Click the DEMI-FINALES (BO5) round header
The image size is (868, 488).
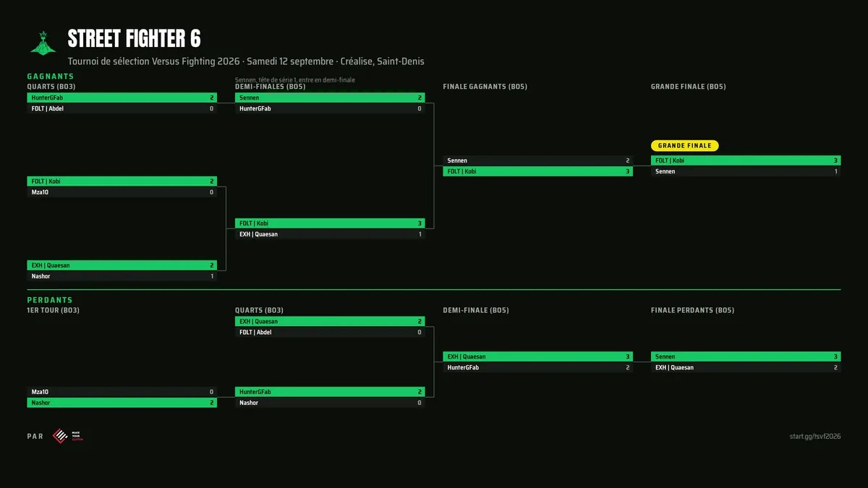click(270, 87)
